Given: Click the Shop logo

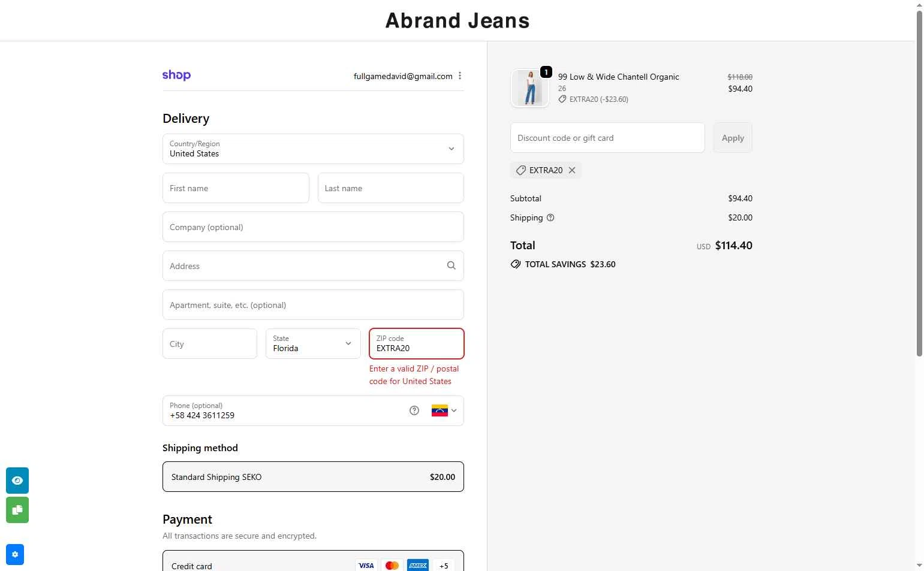Looking at the screenshot, I should [176, 75].
